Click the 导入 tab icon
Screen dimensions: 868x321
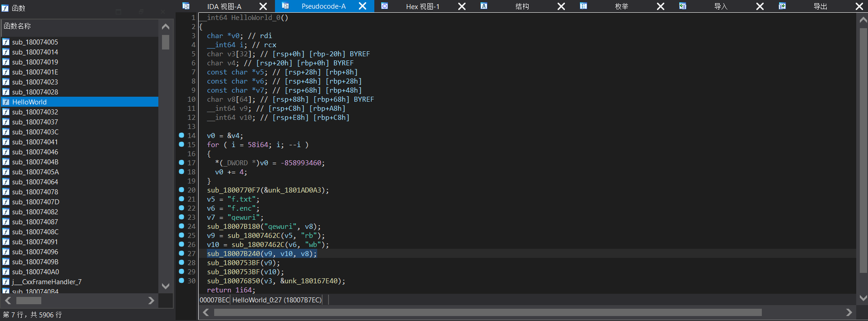coord(683,6)
